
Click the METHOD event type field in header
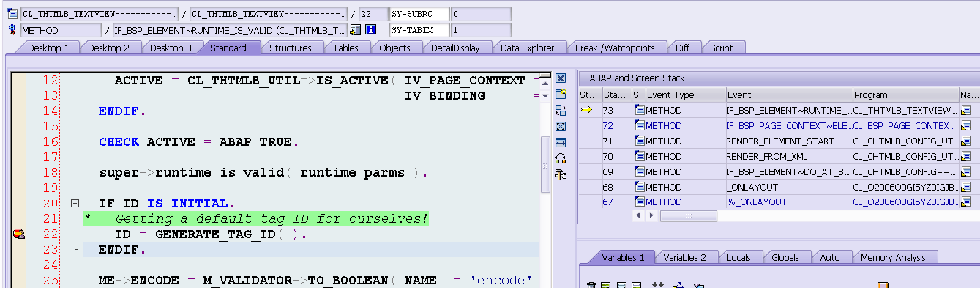(61, 30)
